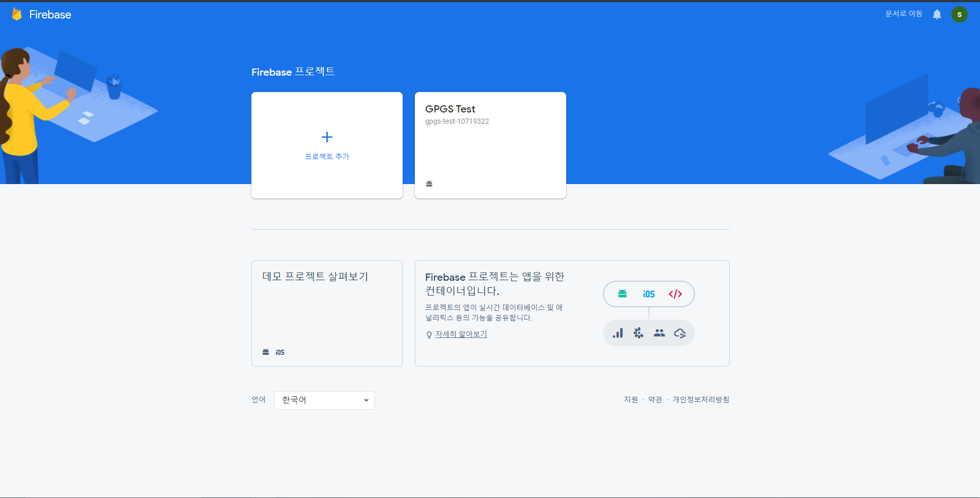Click the users group icon
This screenshot has width=980, height=498.
(659, 333)
